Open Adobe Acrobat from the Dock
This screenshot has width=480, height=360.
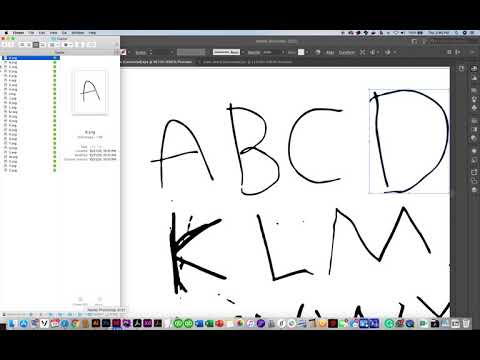[137, 323]
